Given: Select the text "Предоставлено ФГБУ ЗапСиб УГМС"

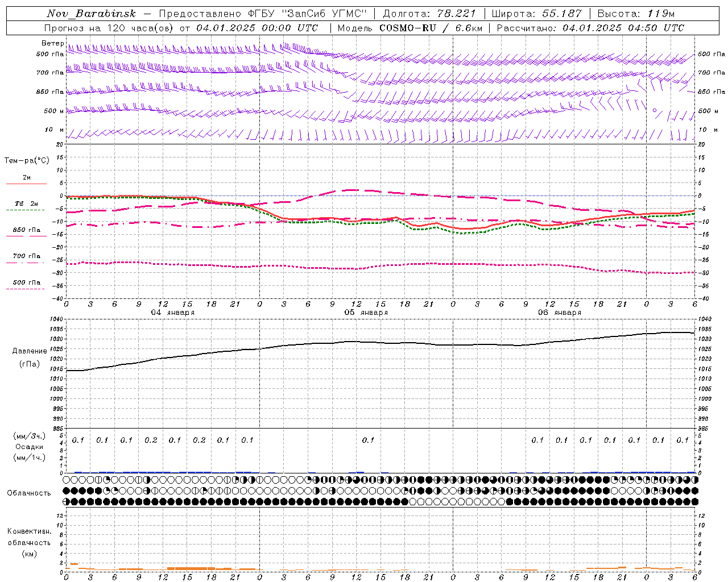Looking at the screenshot, I should [x=263, y=14].
